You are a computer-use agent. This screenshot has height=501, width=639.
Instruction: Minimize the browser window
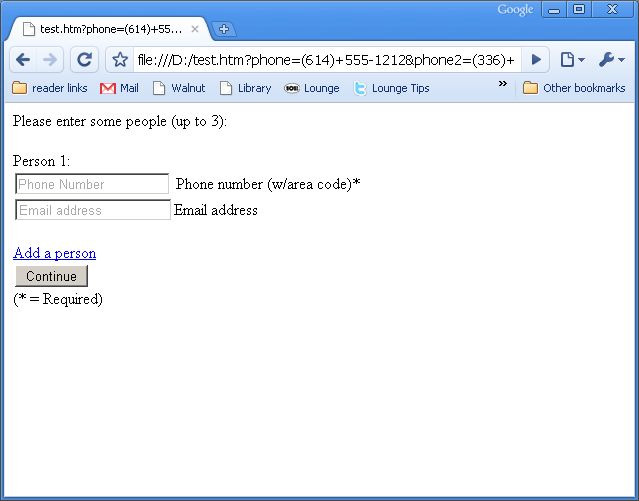pyautogui.click(x=554, y=10)
